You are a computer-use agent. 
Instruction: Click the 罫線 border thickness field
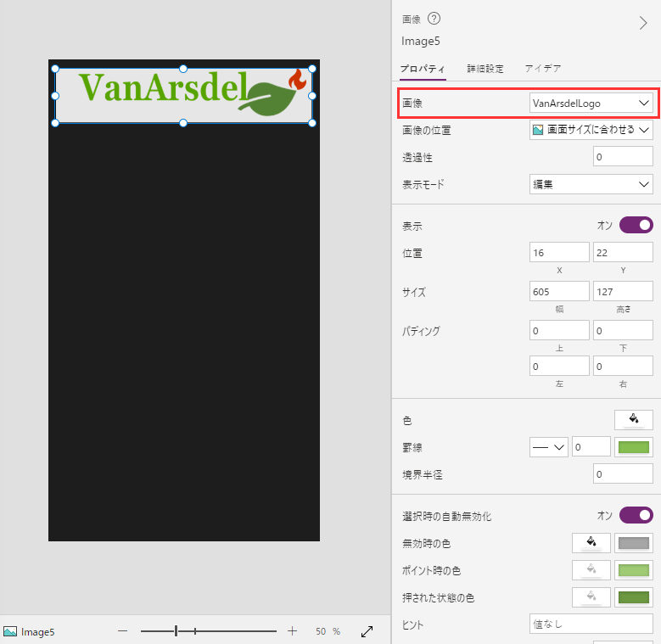click(x=591, y=447)
